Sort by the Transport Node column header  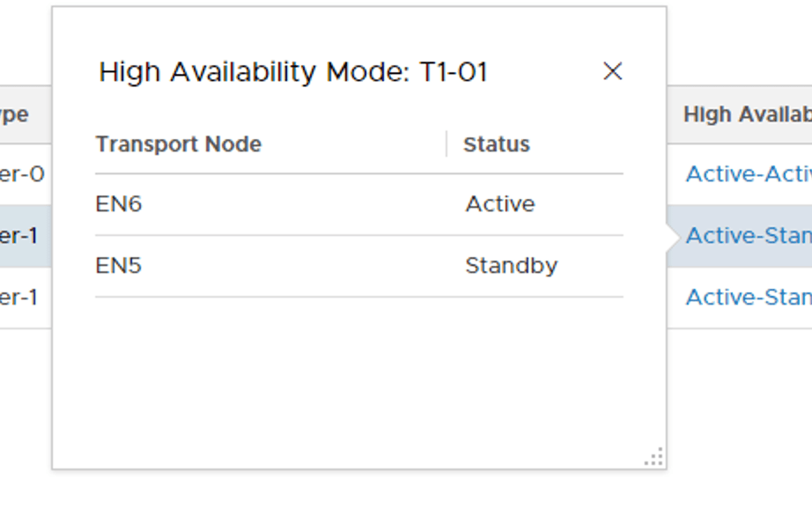coord(179,144)
